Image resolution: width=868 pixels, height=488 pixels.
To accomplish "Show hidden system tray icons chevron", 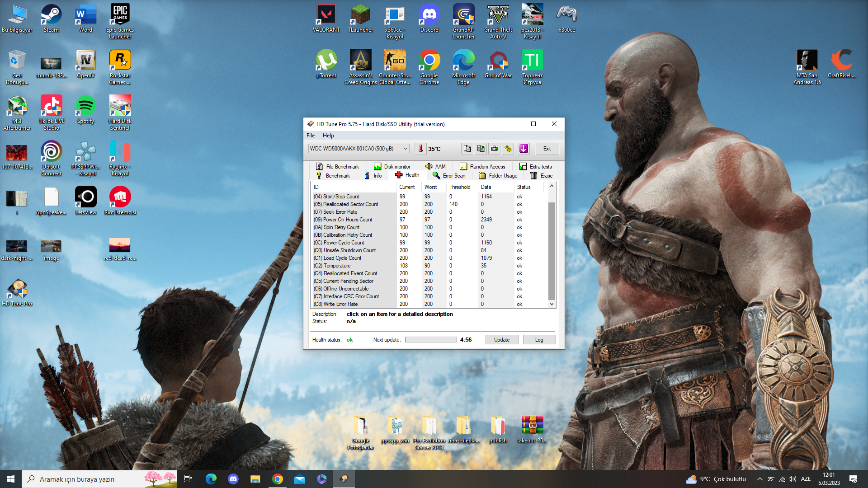I will tap(759, 479).
